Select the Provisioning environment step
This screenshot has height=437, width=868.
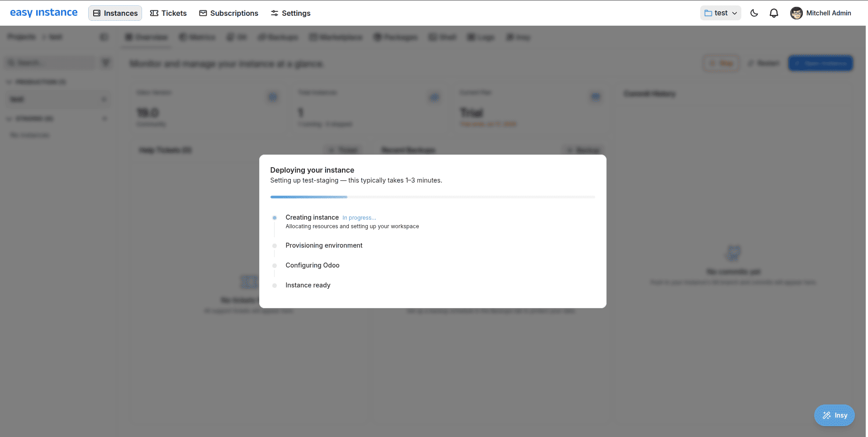pos(324,245)
